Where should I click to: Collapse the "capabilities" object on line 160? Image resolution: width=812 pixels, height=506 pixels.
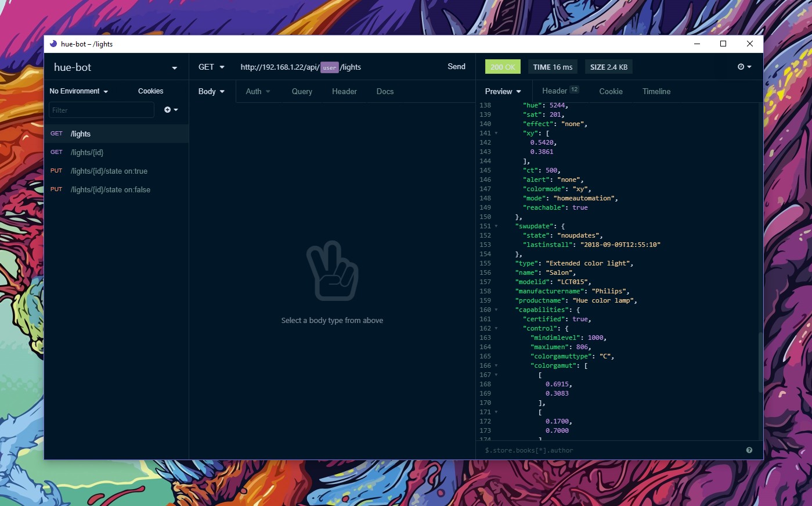(x=496, y=310)
